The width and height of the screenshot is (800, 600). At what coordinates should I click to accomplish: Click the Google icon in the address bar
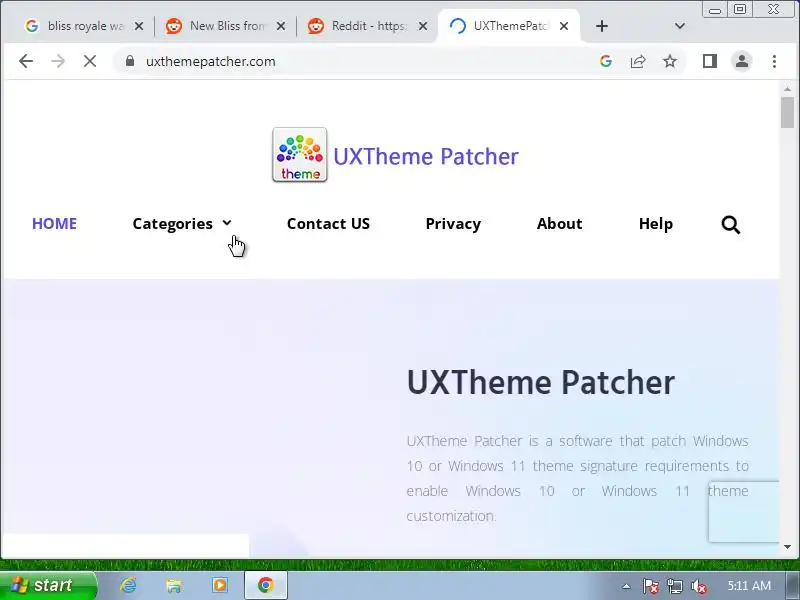(x=606, y=61)
